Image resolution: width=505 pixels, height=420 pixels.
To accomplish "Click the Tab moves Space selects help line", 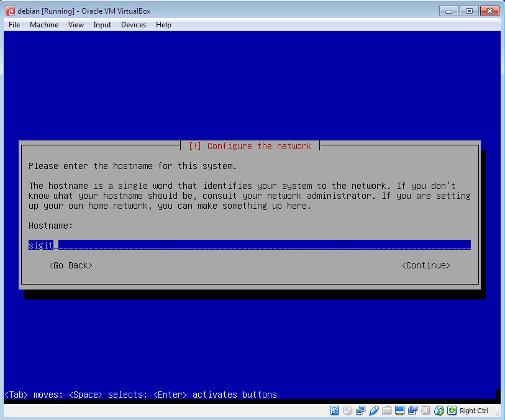I will point(141,395).
